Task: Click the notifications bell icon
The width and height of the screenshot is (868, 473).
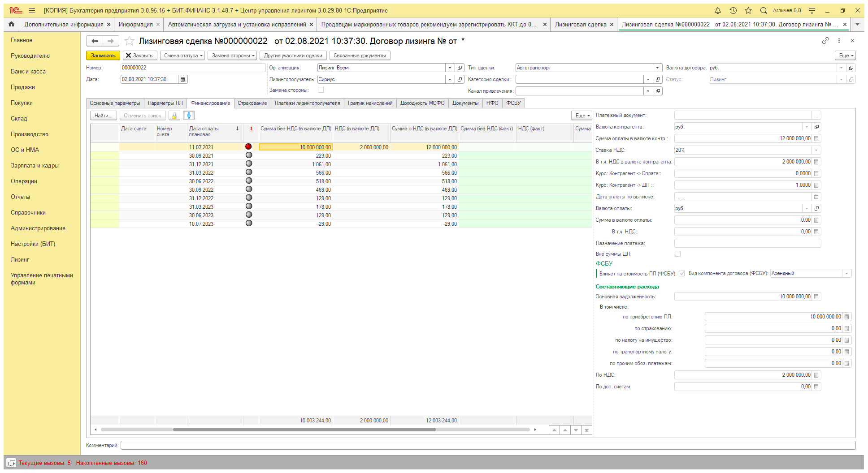Action: (x=717, y=10)
